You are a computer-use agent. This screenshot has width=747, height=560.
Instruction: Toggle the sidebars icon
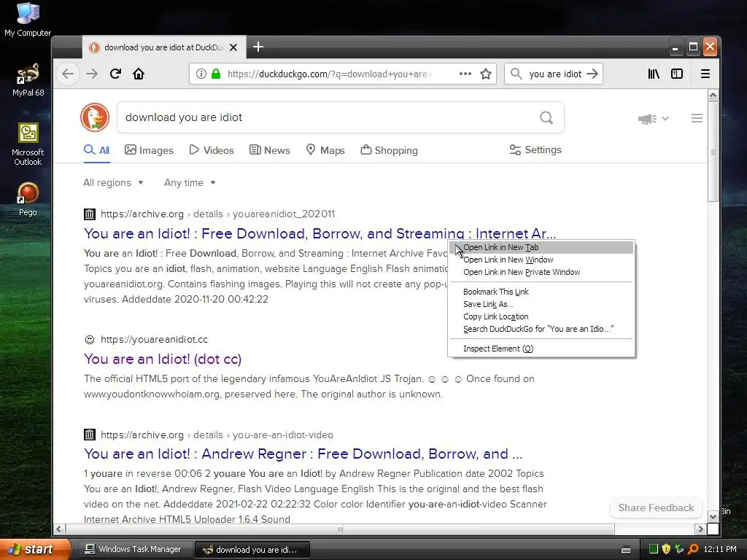(x=677, y=74)
